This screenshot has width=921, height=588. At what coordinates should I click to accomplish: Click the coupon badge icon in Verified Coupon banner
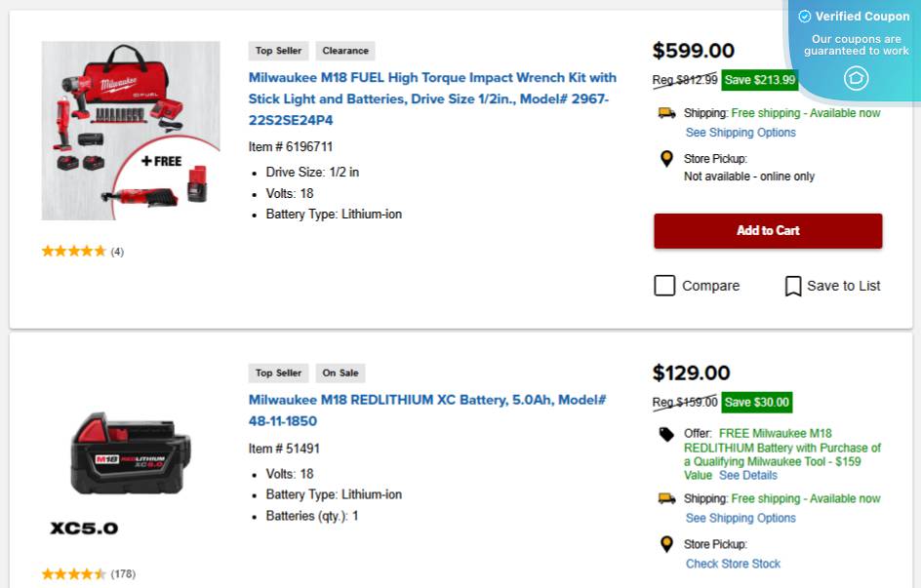tap(856, 78)
